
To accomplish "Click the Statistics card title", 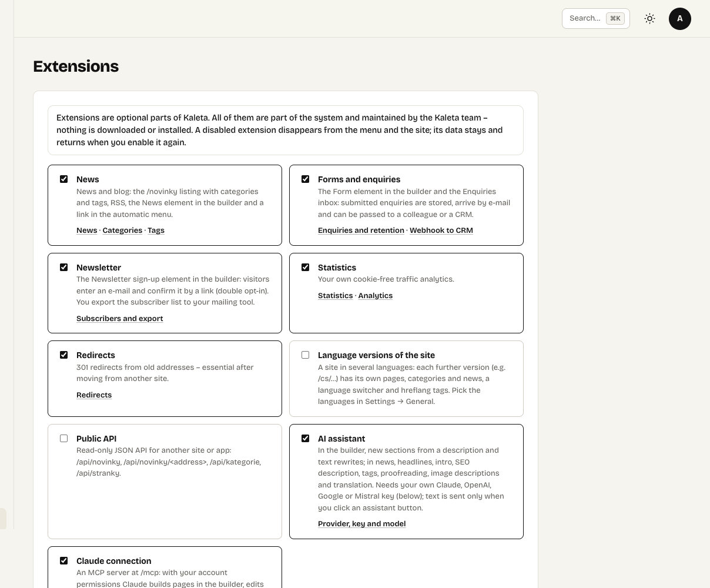I will click(x=337, y=268).
